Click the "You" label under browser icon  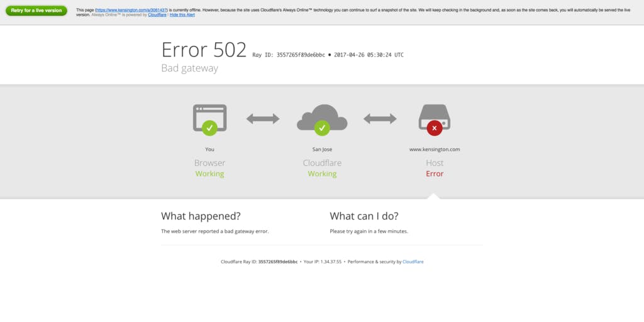point(210,150)
